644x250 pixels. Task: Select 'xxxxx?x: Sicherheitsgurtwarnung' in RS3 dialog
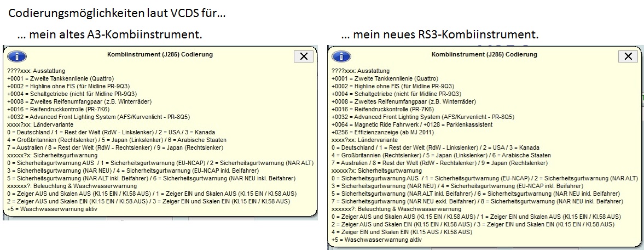pos(377,171)
